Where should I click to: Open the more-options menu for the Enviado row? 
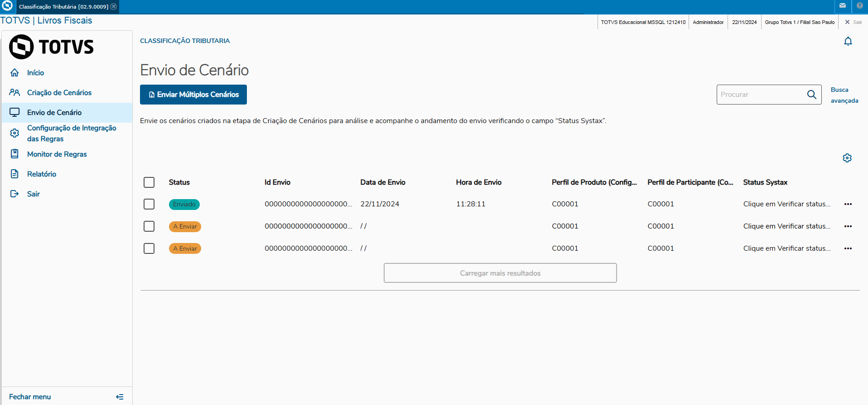[x=848, y=204]
